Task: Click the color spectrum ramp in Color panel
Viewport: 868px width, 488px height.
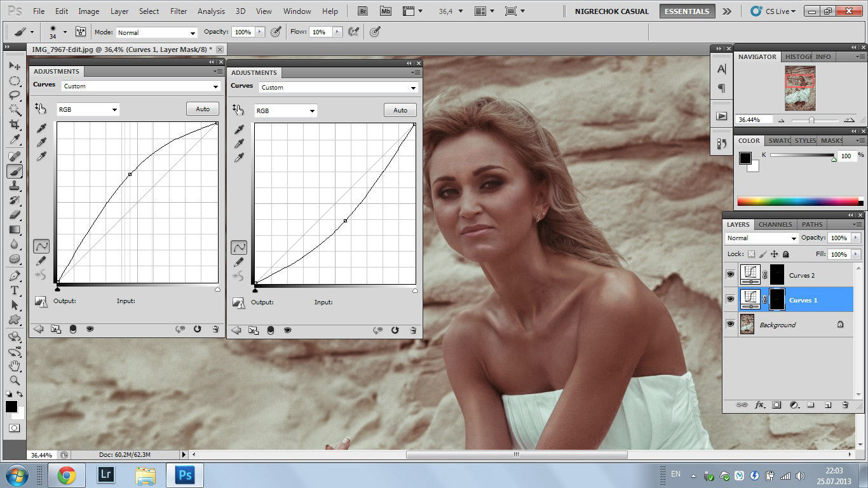Action: [797, 202]
